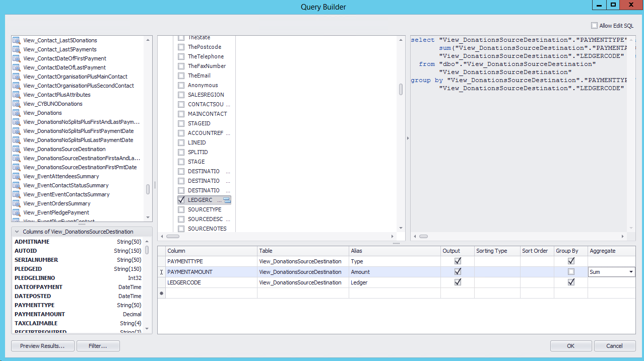This screenshot has width=644, height=361.
Task: Click the icon beside View_ContactOrganisationPlusSecondContact
Action: (16, 86)
